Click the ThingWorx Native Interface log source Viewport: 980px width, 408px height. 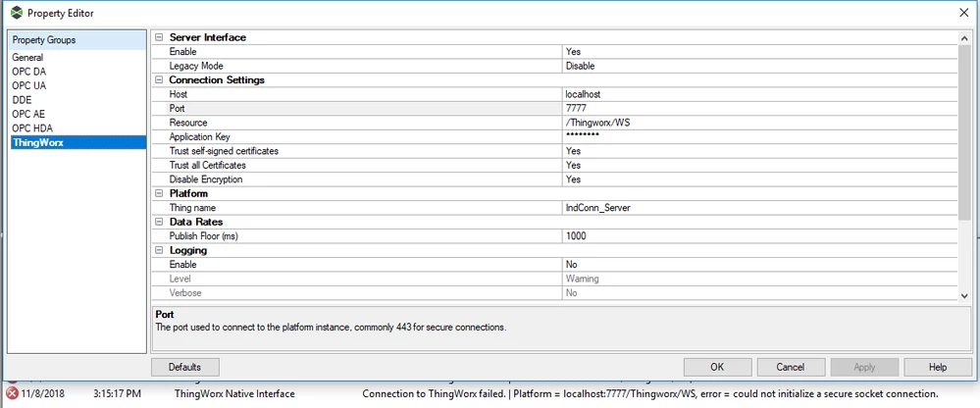point(234,393)
